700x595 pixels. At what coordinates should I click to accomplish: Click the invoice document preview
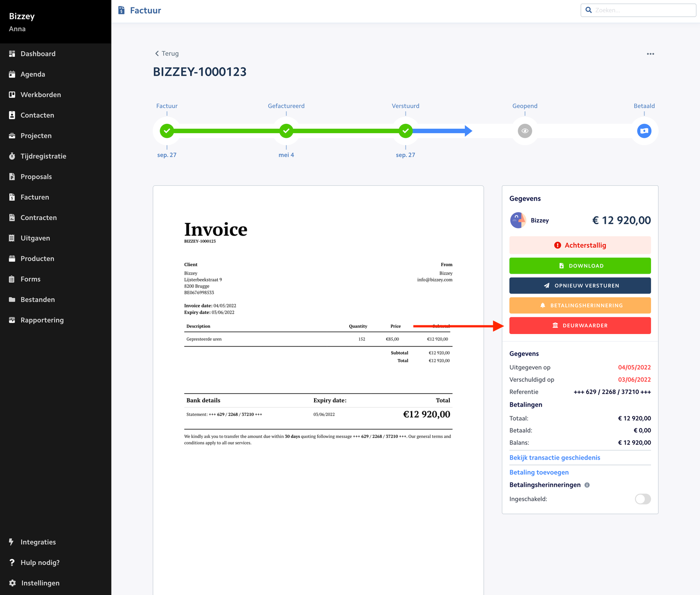pyautogui.click(x=318, y=390)
